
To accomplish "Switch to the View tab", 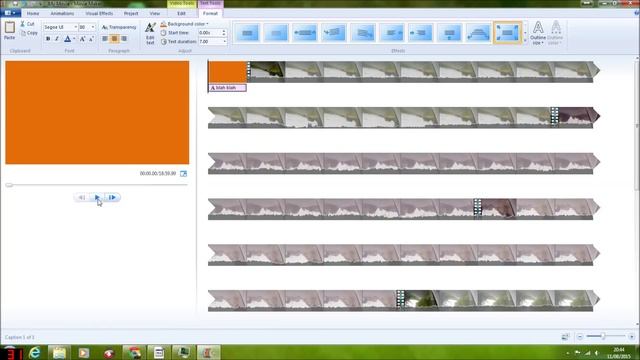I will [x=154, y=13].
